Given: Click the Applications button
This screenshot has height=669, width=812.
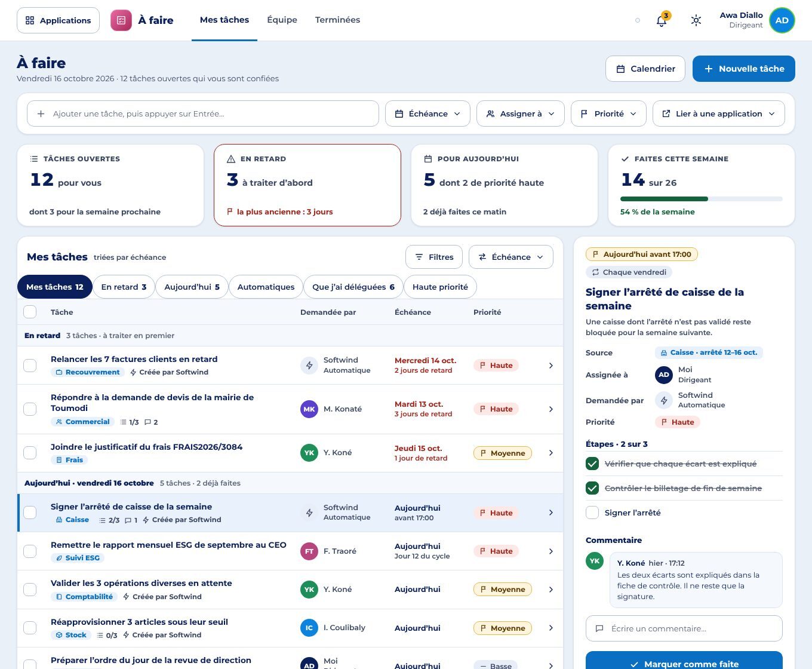Looking at the screenshot, I should (58, 20).
